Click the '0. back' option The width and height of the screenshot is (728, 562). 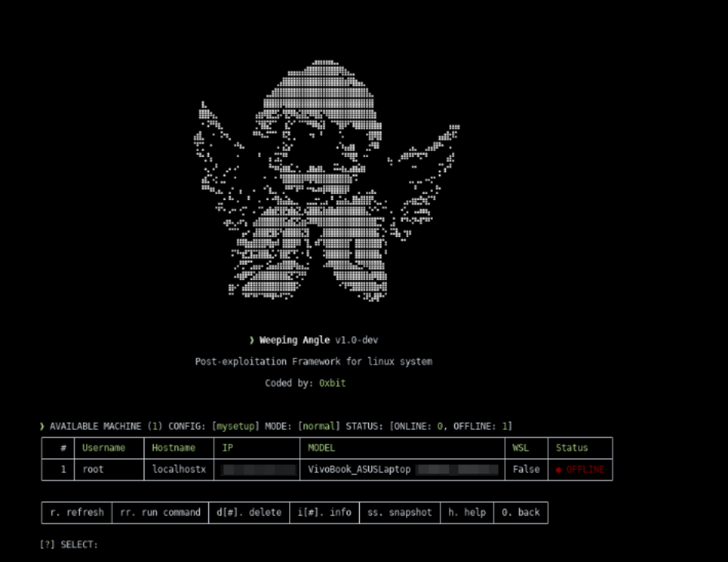click(520, 512)
